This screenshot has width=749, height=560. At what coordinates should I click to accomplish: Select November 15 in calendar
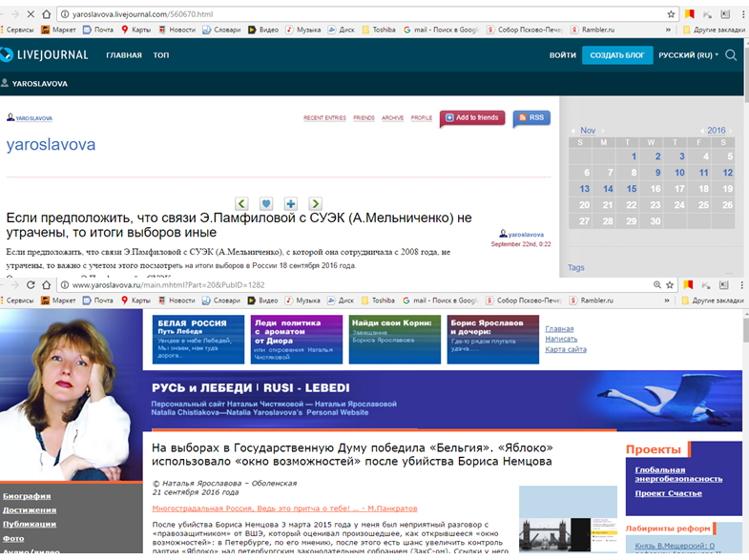click(x=632, y=189)
